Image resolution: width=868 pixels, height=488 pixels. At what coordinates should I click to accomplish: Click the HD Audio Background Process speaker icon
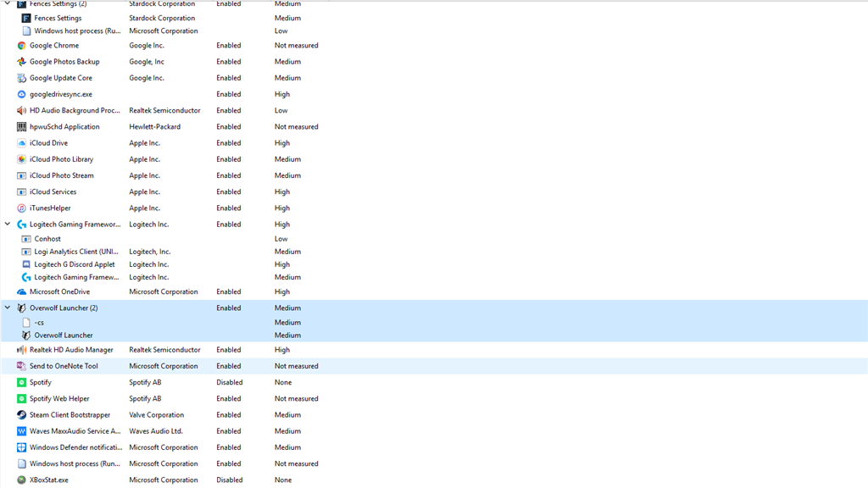click(21, 111)
